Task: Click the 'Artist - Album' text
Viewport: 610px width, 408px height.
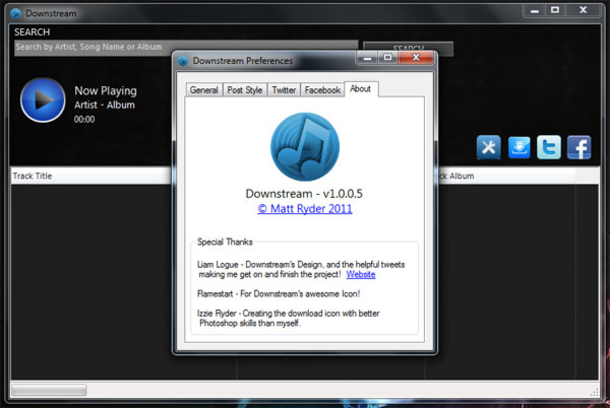Action: tap(105, 105)
